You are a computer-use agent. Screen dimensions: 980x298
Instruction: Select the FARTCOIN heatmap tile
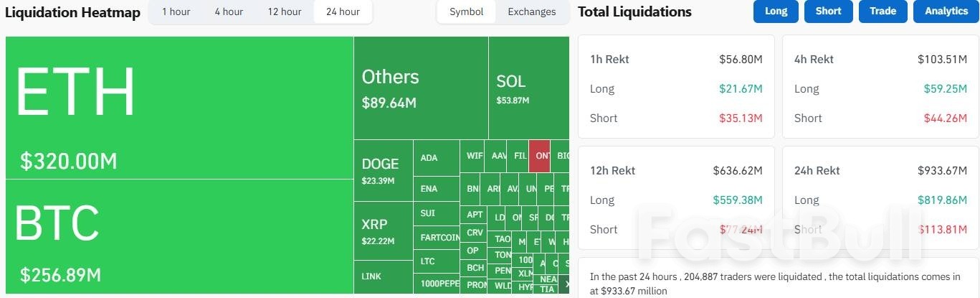pos(437,237)
